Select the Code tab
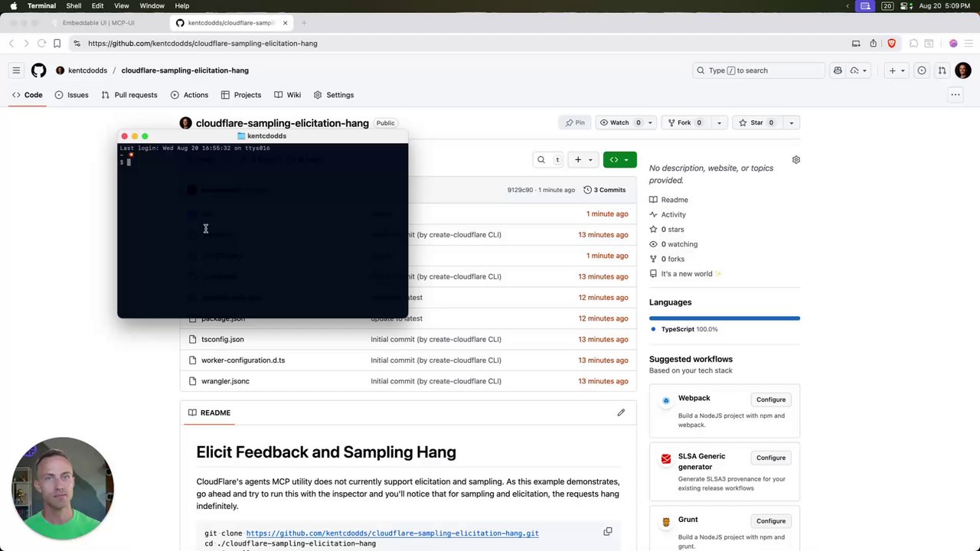Viewport: 980px width, 551px height. [x=27, y=95]
